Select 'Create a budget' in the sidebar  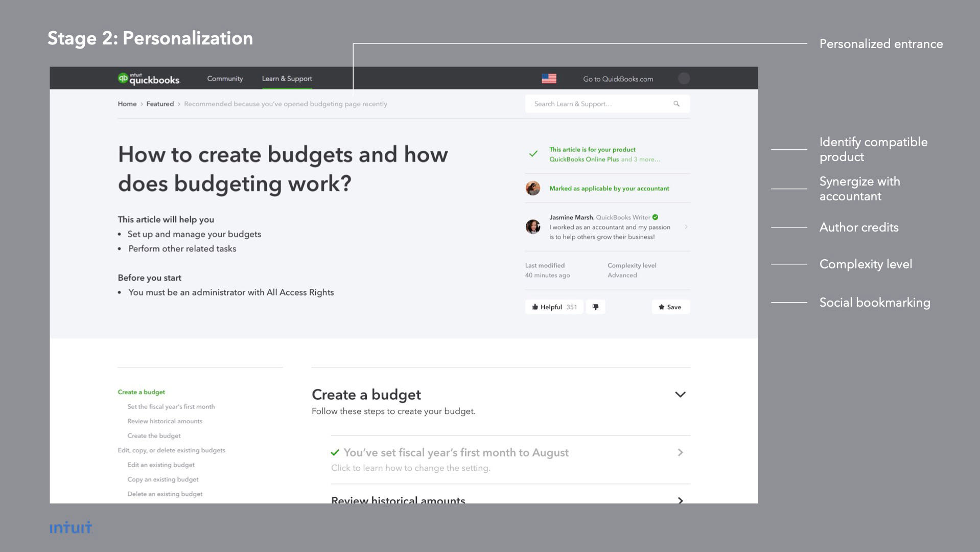point(141,392)
